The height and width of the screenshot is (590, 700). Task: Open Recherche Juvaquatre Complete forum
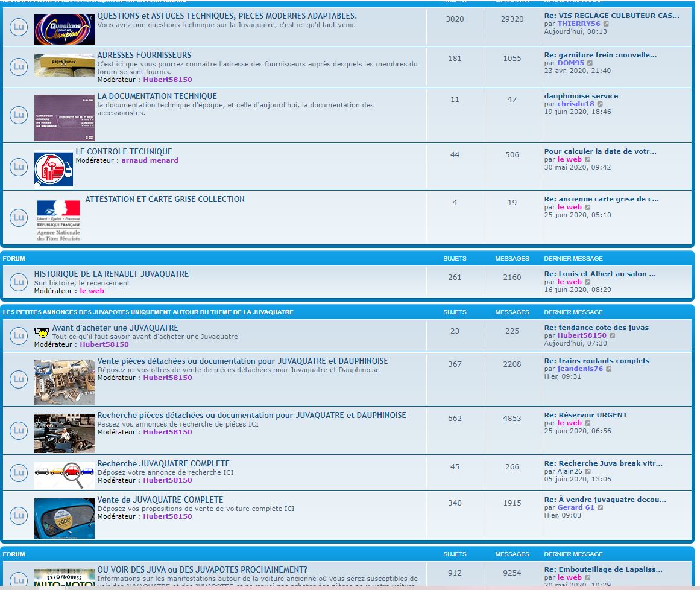point(163,463)
